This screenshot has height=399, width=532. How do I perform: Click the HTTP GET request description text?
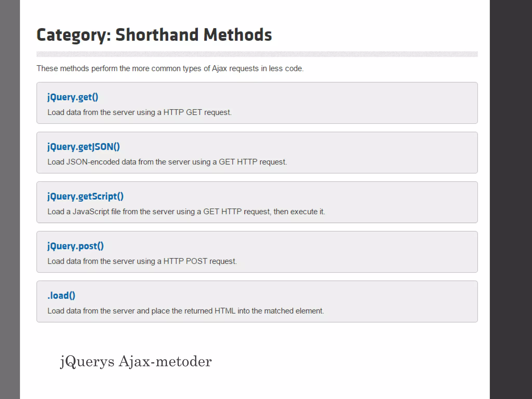point(139,112)
